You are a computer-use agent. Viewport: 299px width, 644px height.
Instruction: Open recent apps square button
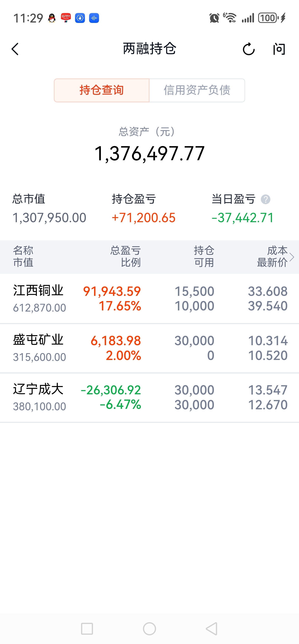point(87,629)
